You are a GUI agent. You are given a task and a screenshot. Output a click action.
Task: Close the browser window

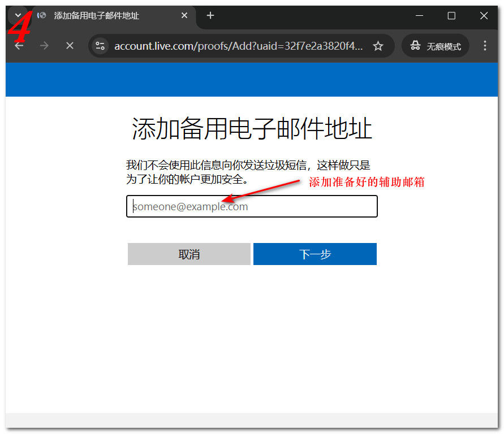[x=484, y=15]
